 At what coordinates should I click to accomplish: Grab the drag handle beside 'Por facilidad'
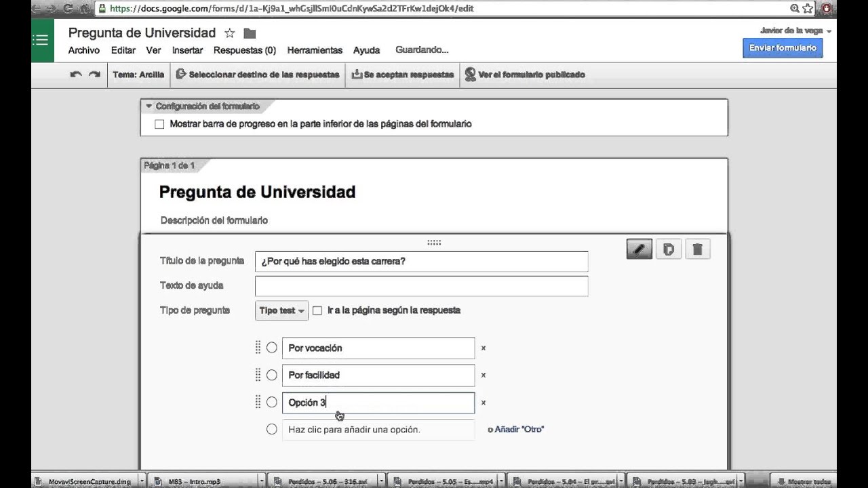click(x=258, y=375)
